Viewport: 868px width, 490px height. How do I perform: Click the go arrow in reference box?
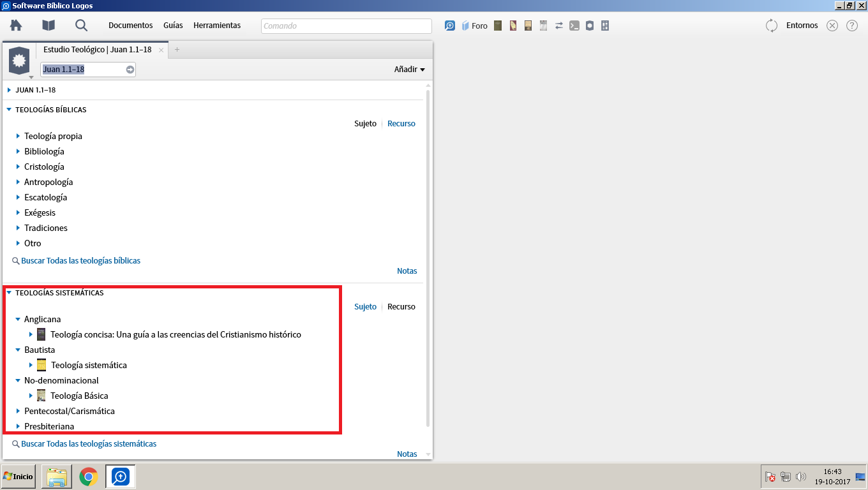(x=130, y=70)
